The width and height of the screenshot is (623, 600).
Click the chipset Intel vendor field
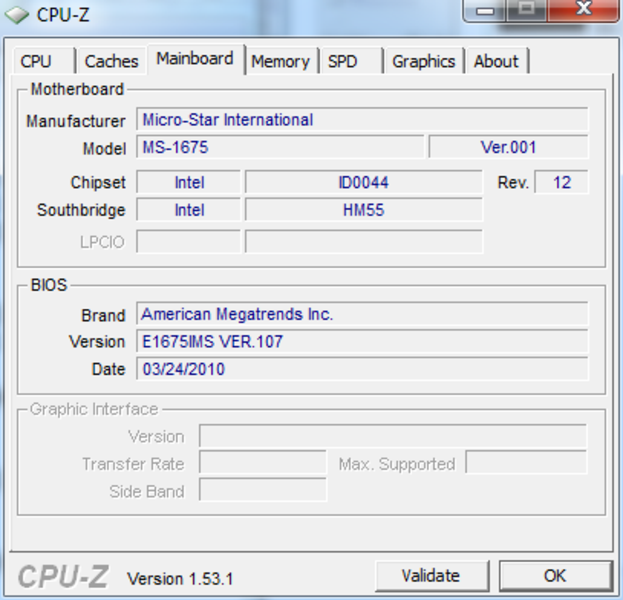click(189, 182)
